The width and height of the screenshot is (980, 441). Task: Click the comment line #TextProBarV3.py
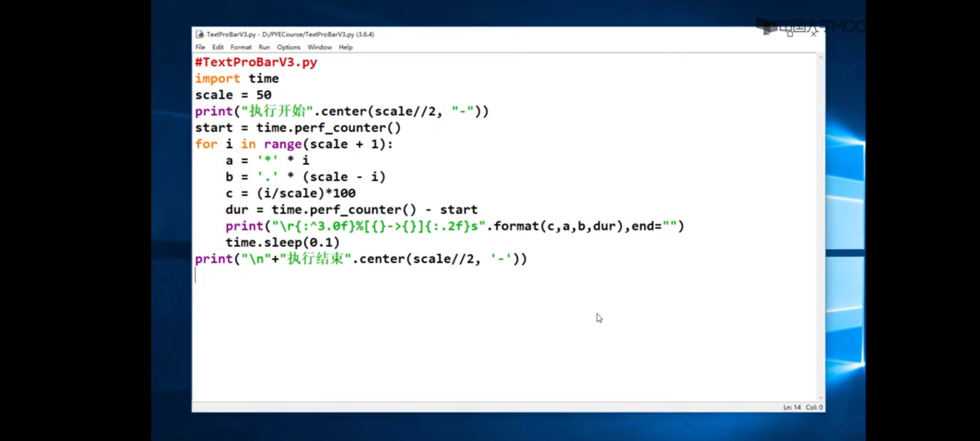click(x=256, y=62)
